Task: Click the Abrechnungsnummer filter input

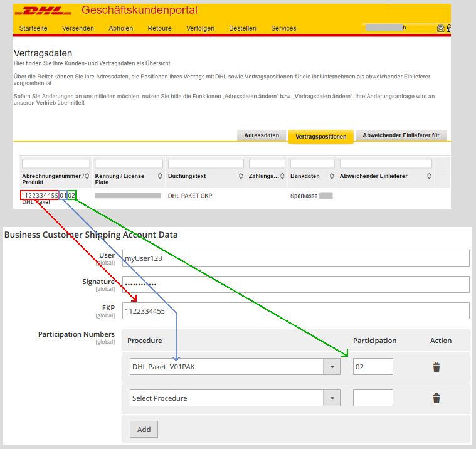Action: pos(56,164)
